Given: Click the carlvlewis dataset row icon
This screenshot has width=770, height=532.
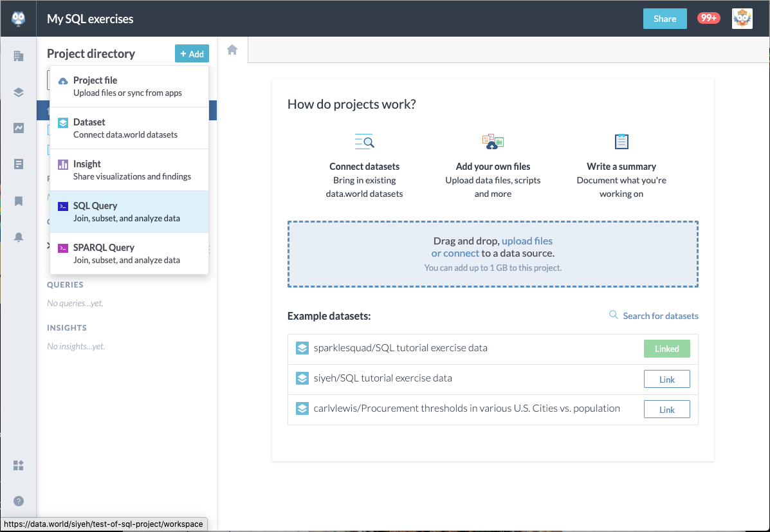Looking at the screenshot, I should click(x=302, y=408).
